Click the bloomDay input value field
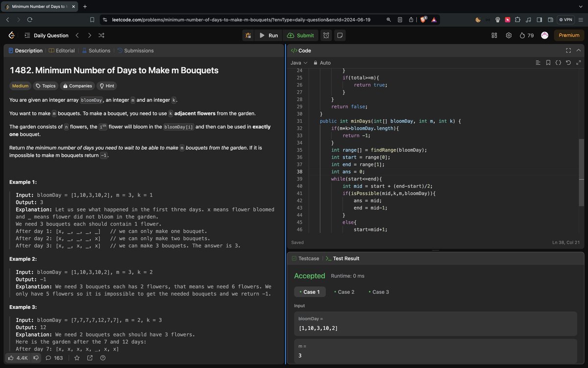Screen dimensions: 588x368 (x=435, y=324)
